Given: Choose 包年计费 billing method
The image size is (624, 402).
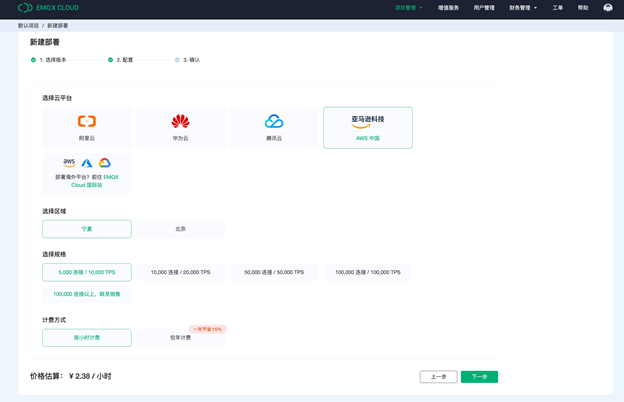Looking at the screenshot, I should 180,338.
